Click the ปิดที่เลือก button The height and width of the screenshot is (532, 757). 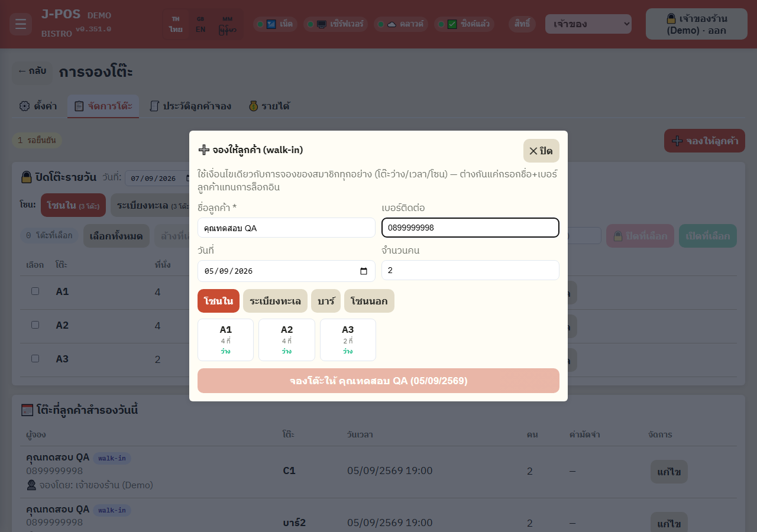pos(641,236)
